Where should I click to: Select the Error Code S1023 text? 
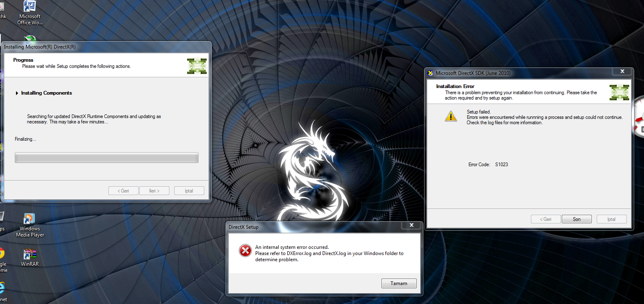(x=488, y=165)
